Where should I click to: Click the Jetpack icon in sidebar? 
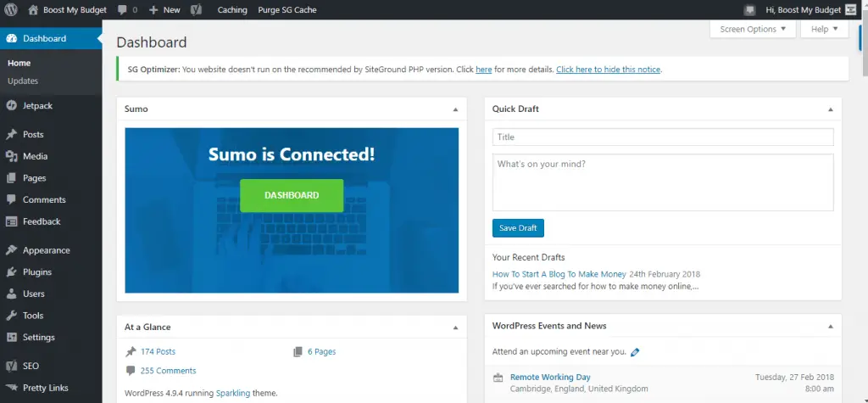tap(12, 105)
